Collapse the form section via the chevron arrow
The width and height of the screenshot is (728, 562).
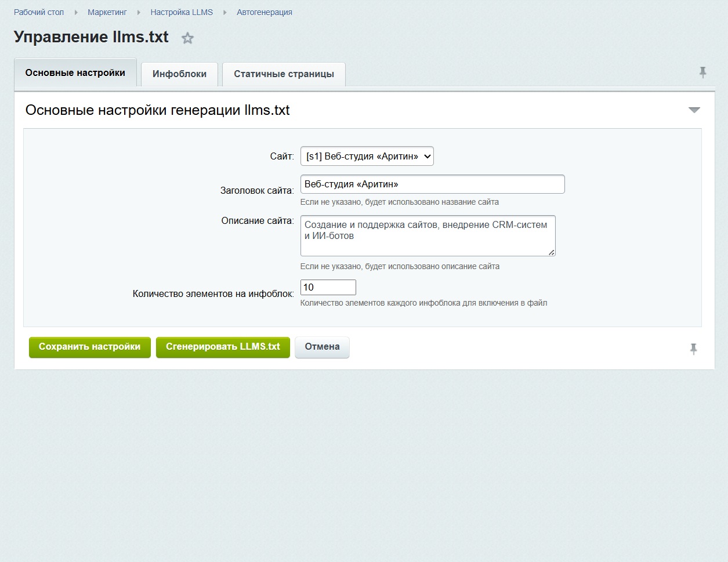(x=694, y=109)
